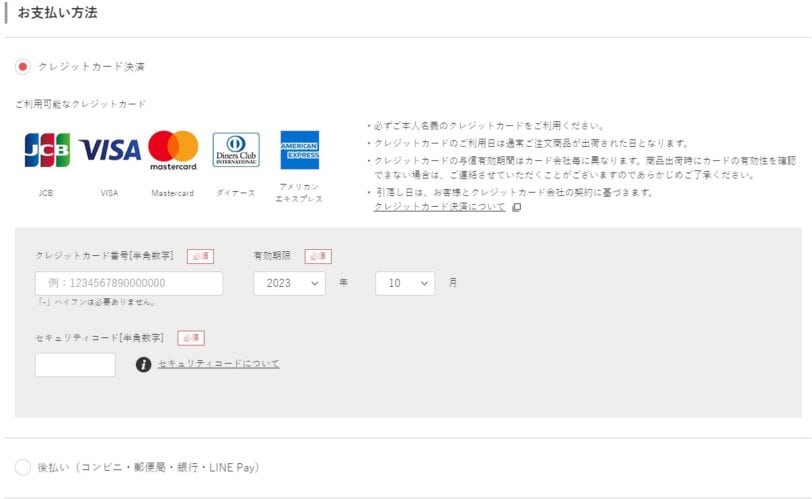Viewport: 812px width, 499px height.
Task: Click the ご利用可能なクレジットカード label
Action: click(81, 104)
